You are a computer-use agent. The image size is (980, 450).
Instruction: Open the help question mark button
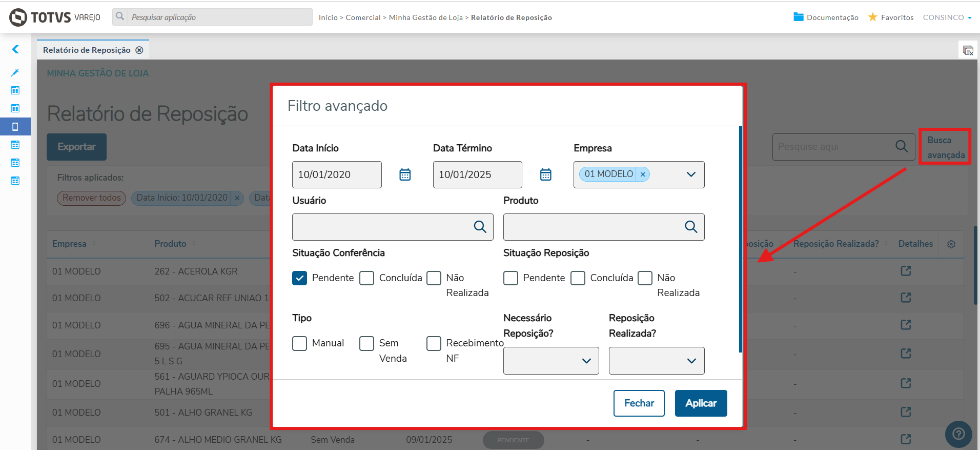pos(958,434)
